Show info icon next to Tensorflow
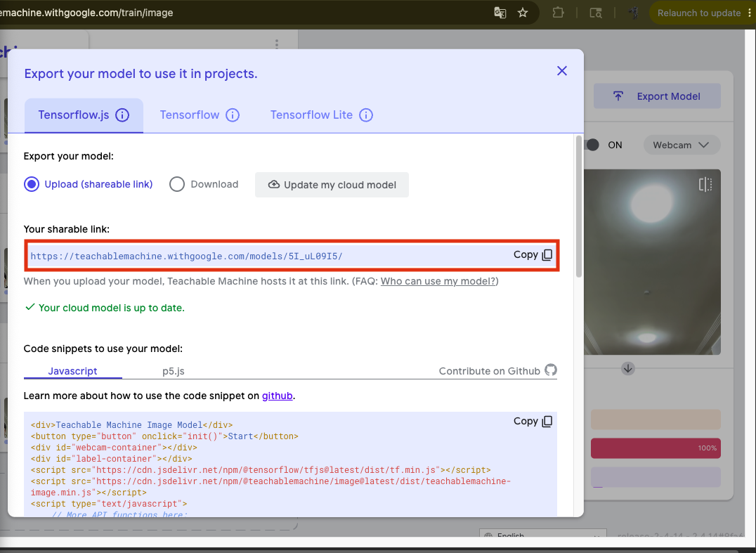The image size is (756, 553). coord(233,115)
